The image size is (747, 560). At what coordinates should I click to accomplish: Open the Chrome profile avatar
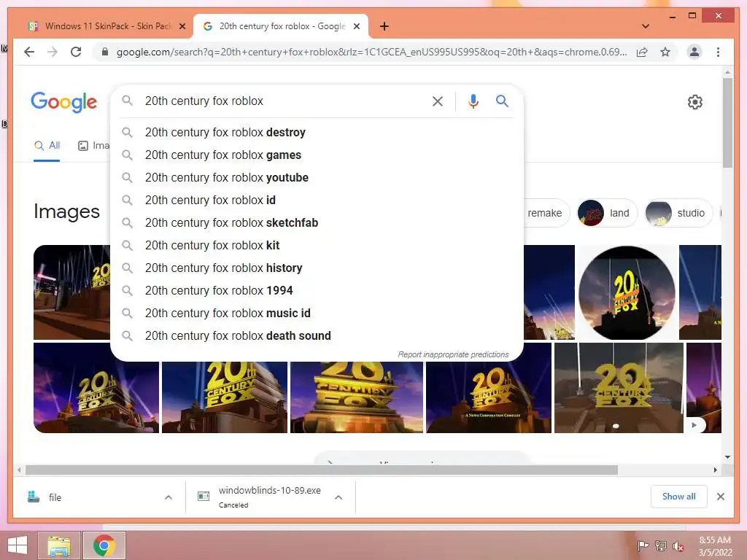click(x=694, y=52)
